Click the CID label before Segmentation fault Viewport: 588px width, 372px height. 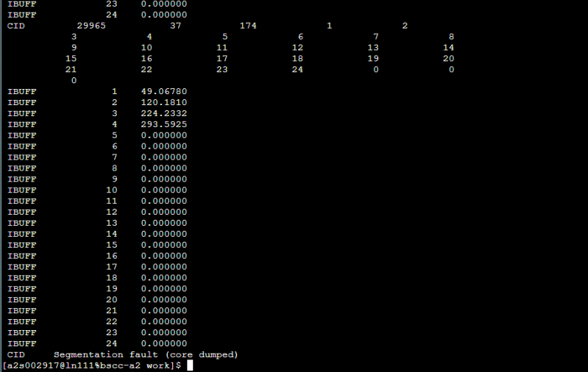point(15,354)
